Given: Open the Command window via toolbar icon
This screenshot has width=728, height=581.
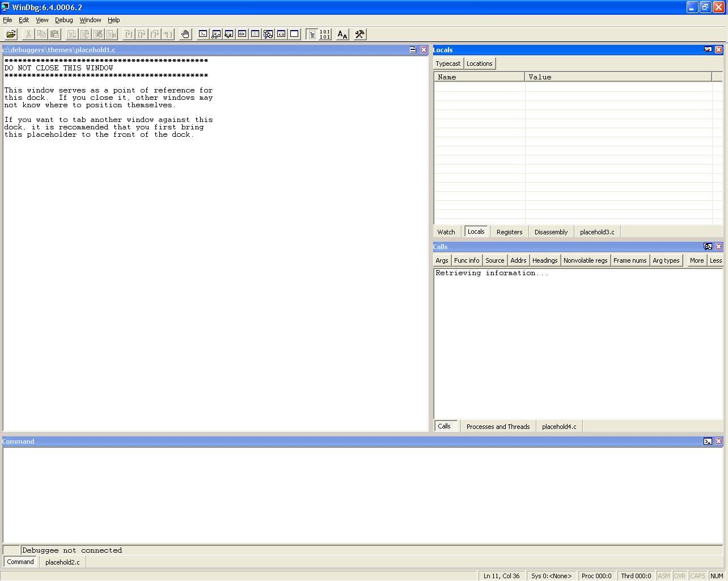Looking at the screenshot, I should (203, 34).
